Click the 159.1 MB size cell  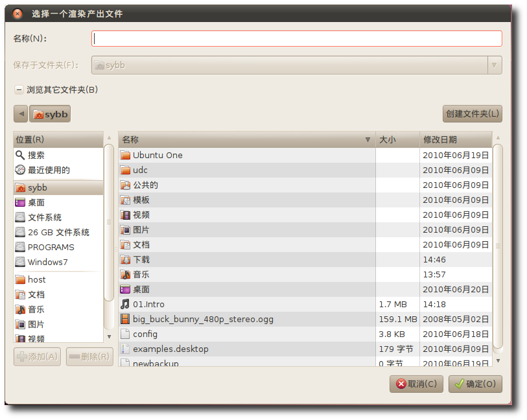point(398,319)
